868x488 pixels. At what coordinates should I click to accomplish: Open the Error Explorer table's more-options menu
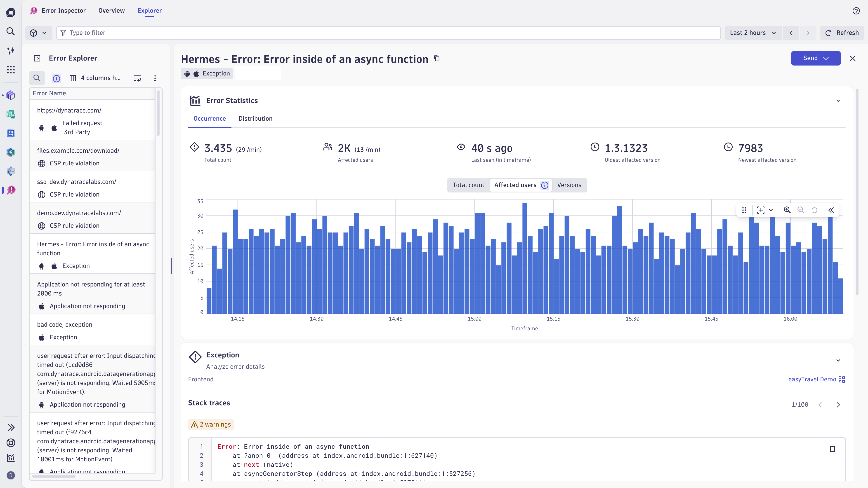pyautogui.click(x=155, y=78)
